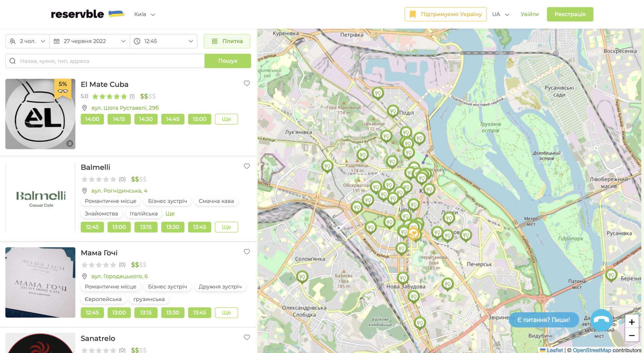Open Мама Гочі photo thumbnail
Screen dimensions: 644x353
pos(40,282)
